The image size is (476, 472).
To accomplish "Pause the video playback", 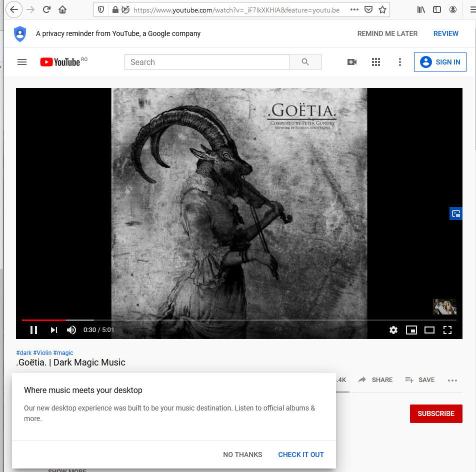I will (33, 329).
